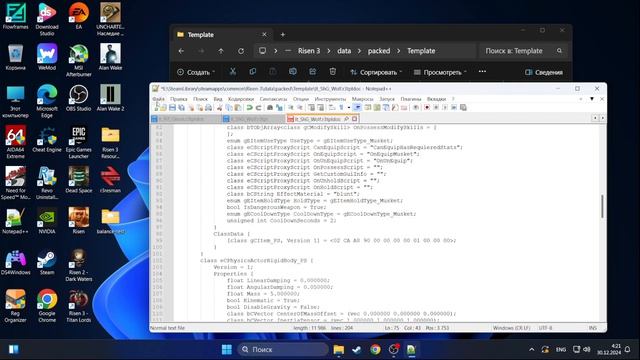Click the data breadcrumb in Explorer

click(x=344, y=51)
